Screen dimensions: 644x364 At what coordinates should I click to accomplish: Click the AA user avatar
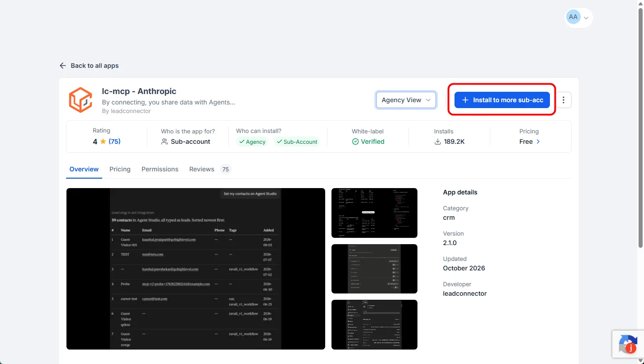point(573,17)
